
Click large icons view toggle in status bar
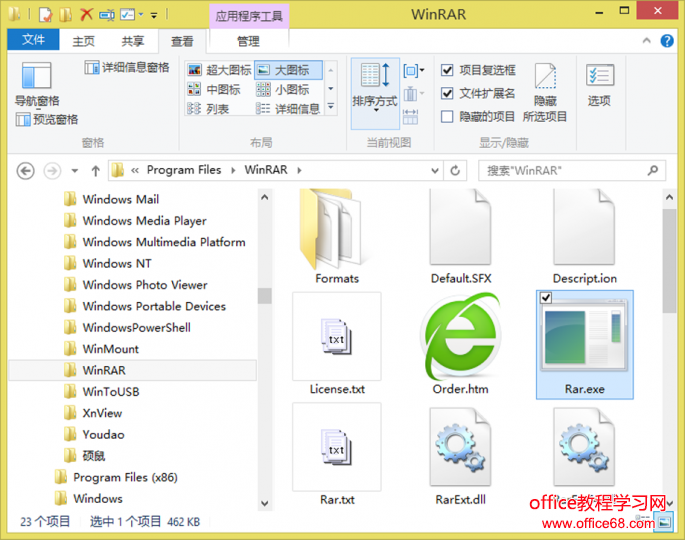coord(664,522)
